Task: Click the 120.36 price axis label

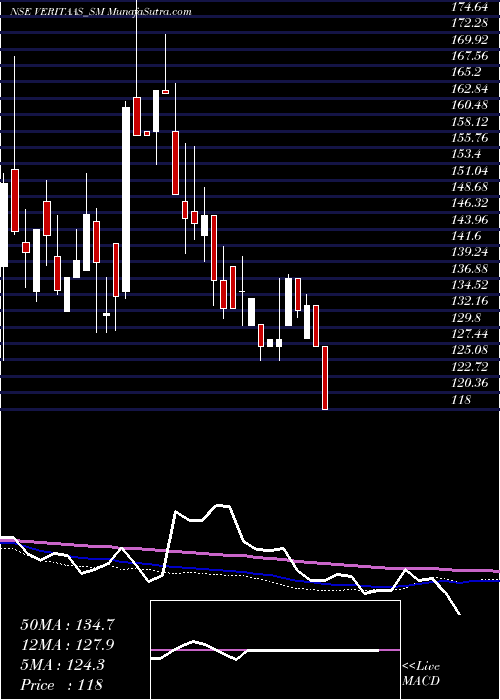Action: tap(468, 383)
